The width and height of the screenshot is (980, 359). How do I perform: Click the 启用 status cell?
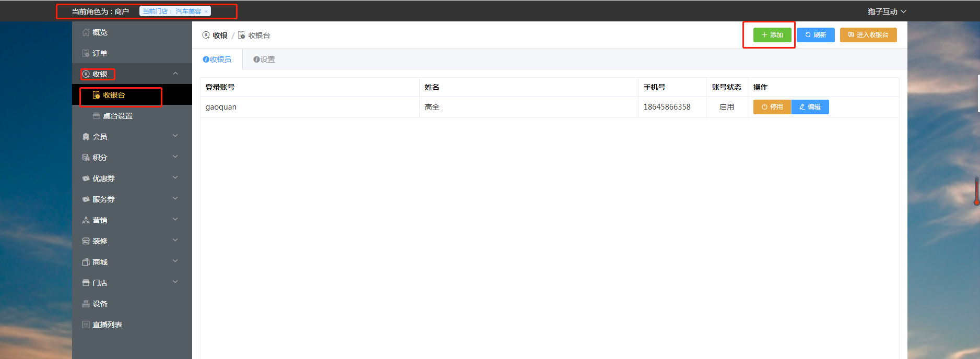tap(727, 107)
